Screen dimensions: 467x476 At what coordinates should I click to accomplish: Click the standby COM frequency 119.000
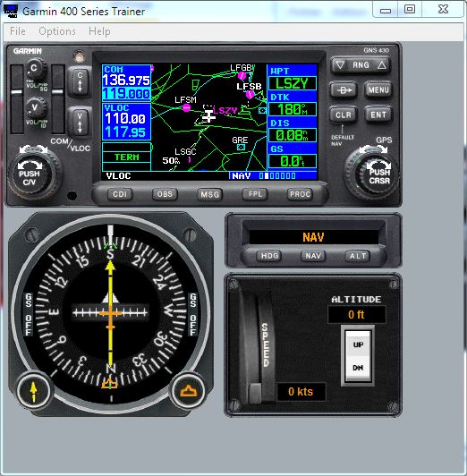126,94
